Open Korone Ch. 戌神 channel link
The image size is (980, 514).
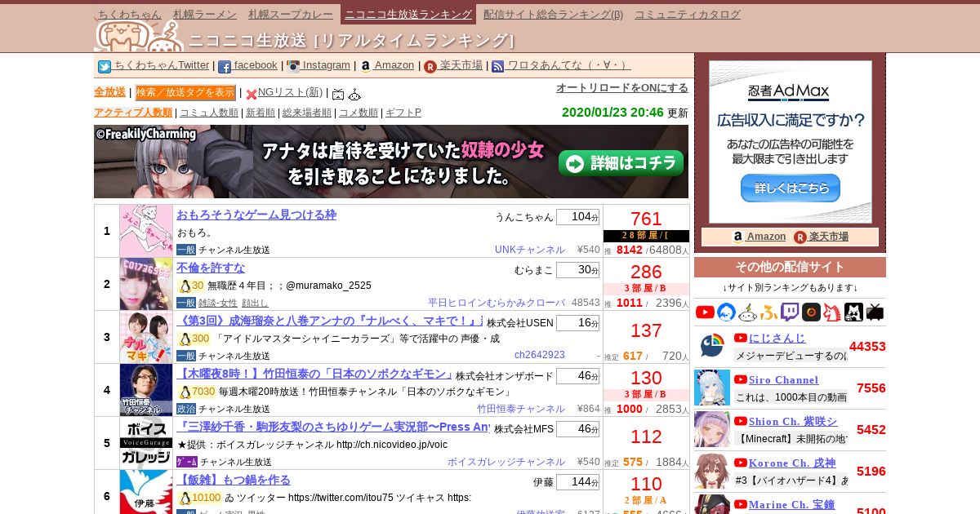[792, 463]
